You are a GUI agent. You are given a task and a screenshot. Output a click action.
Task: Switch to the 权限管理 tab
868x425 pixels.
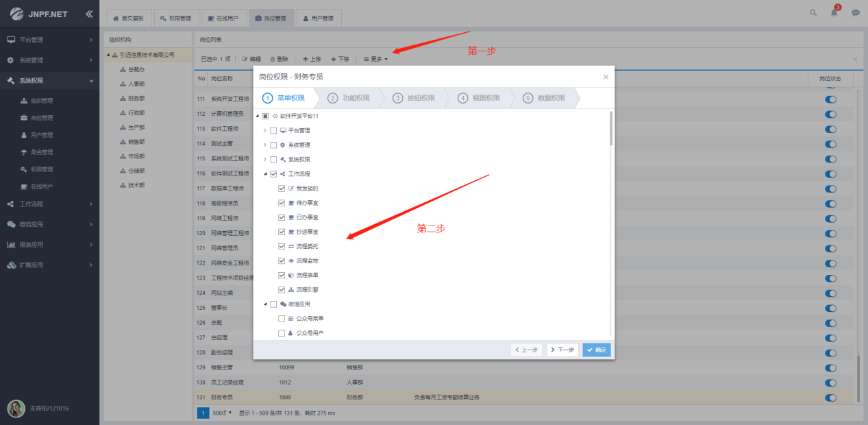click(175, 19)
